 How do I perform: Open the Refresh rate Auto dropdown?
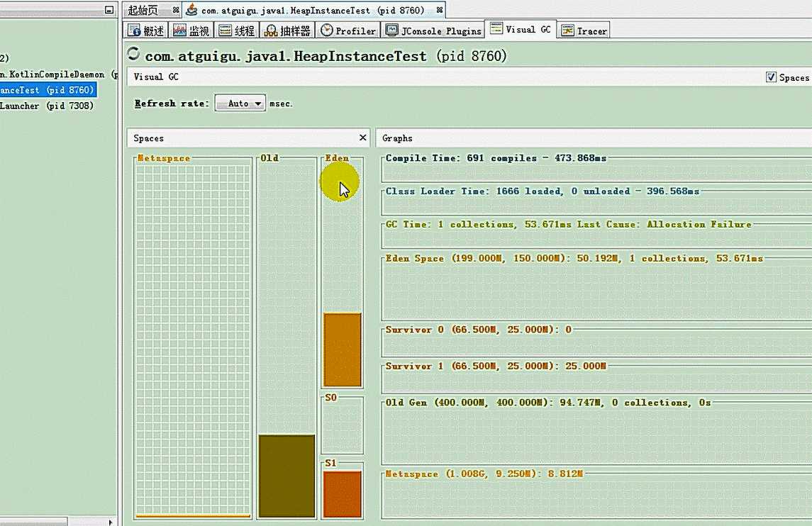240,103
